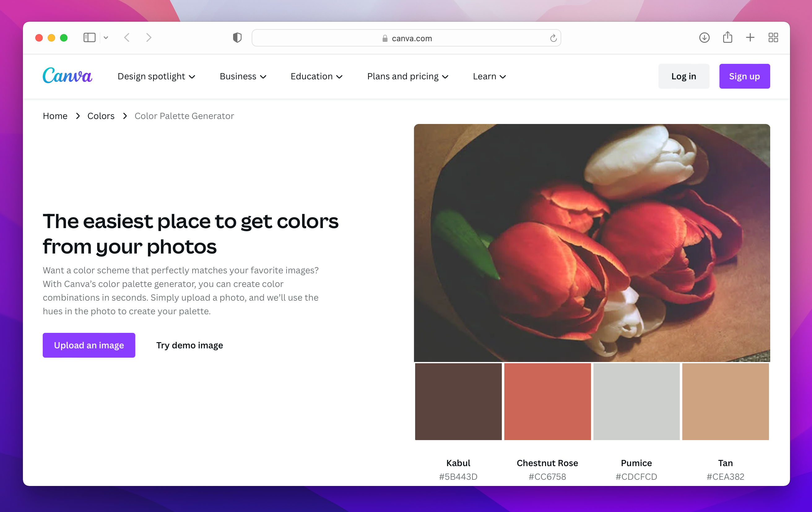
Task: Navigate back using the back arrow
Action: [x=127, y=38]
